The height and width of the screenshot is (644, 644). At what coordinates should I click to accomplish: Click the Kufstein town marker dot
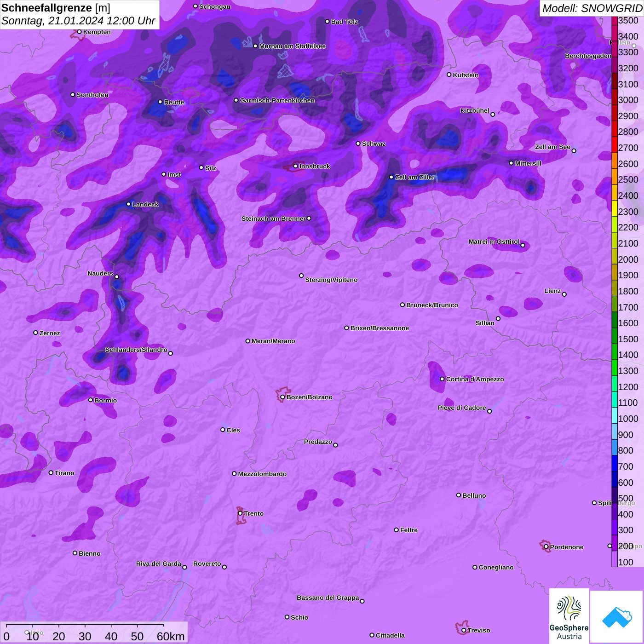click(449, 75)
